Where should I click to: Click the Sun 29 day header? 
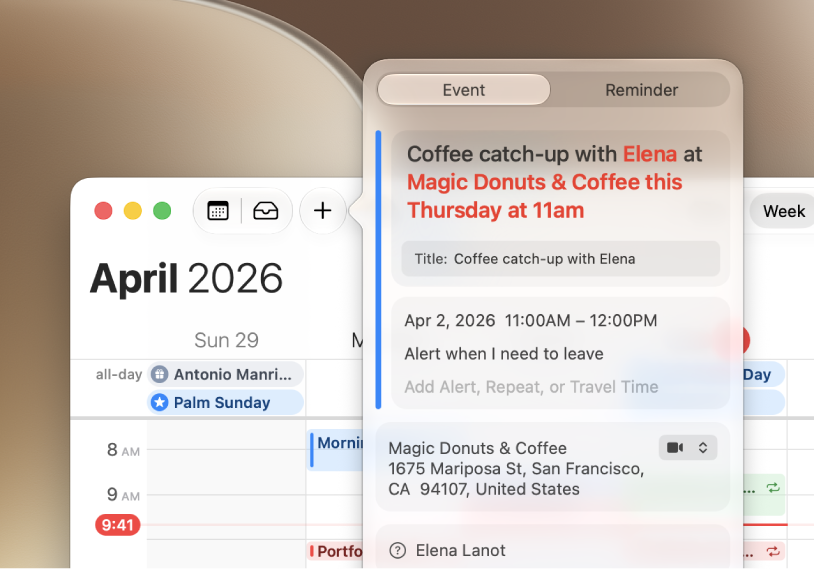point(226,340)
